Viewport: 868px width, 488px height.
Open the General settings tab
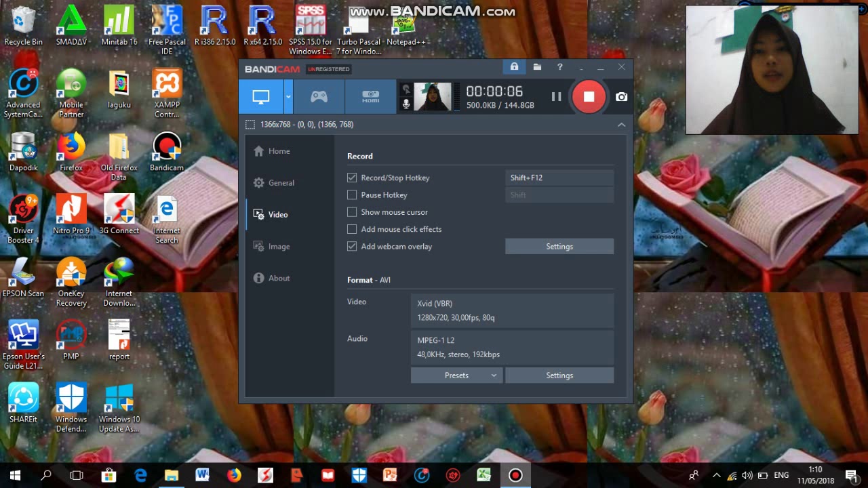click(273, 183)
